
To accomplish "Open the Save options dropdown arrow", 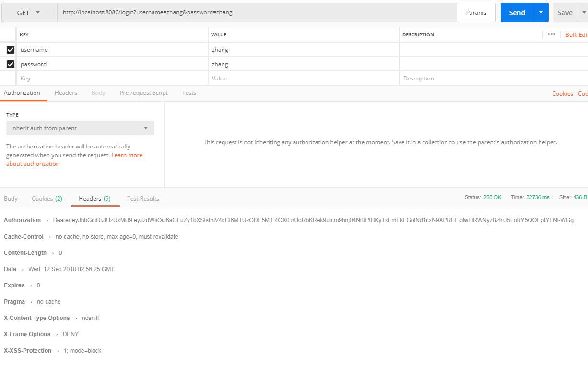I will click(584, 13).
